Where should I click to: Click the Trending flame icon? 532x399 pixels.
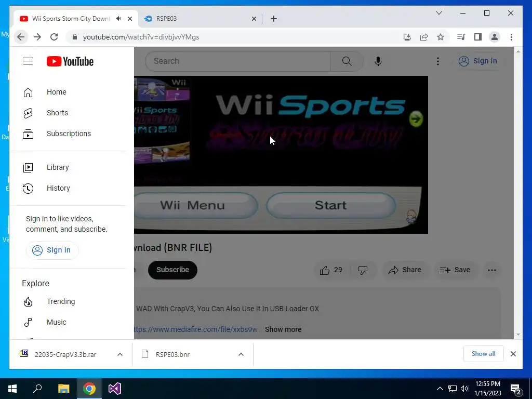point(28,302)
